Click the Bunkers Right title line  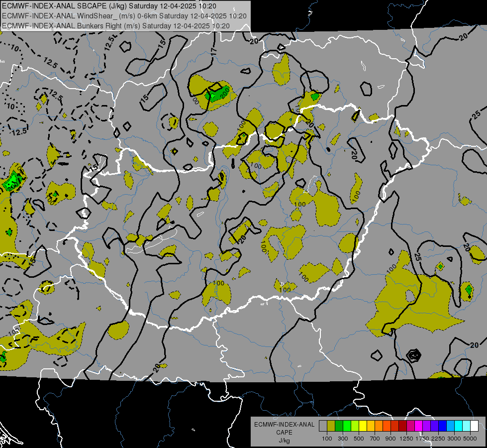click(116, 26)
